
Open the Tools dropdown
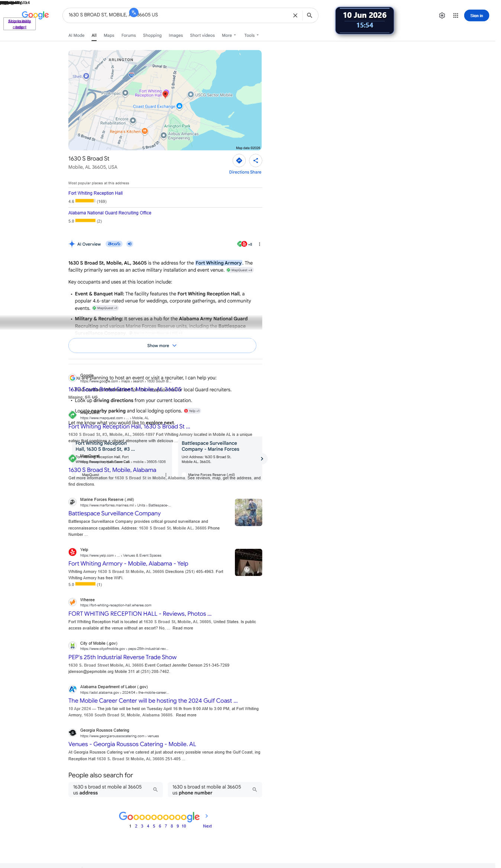[252, 35]
